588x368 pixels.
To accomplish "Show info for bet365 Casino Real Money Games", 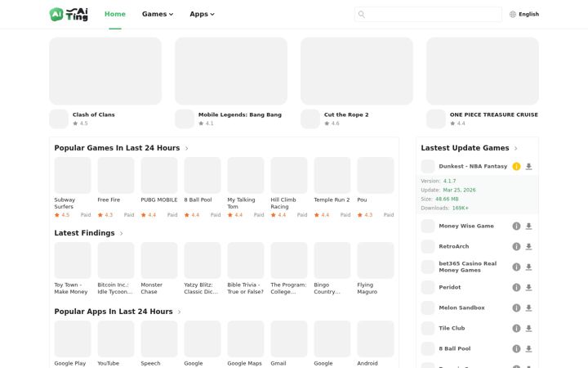I will coord(516,267).
